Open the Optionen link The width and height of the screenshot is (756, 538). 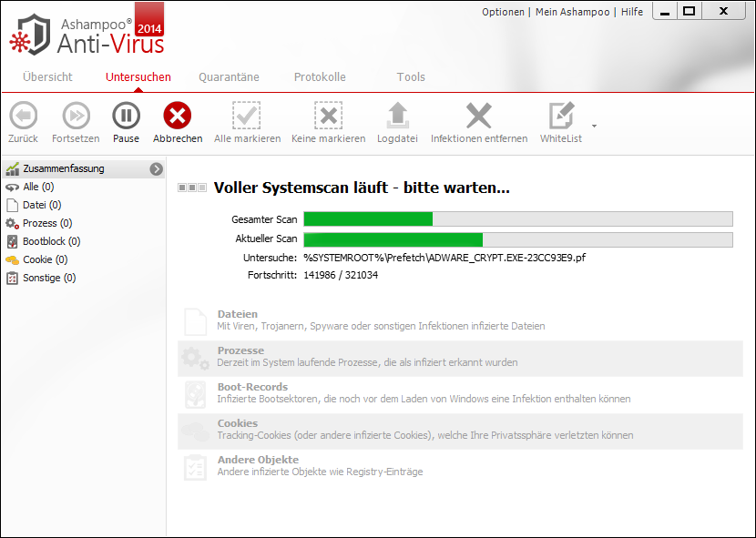[503, 12]
